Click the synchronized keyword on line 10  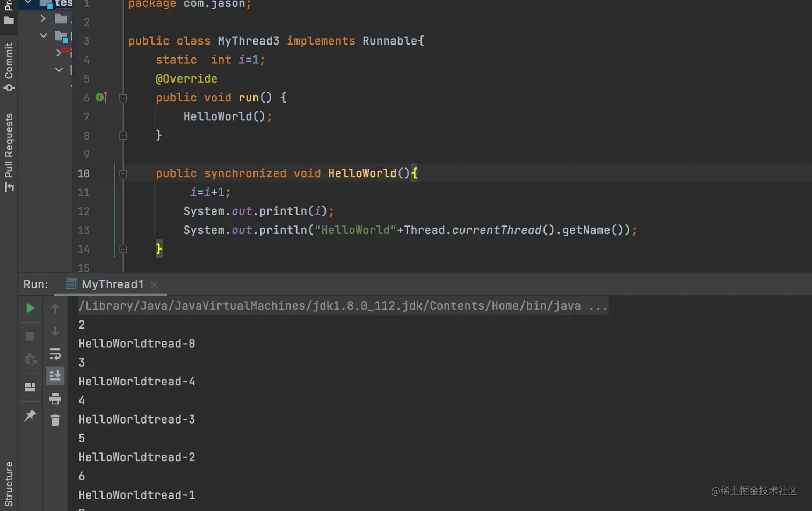click(245, 173)
